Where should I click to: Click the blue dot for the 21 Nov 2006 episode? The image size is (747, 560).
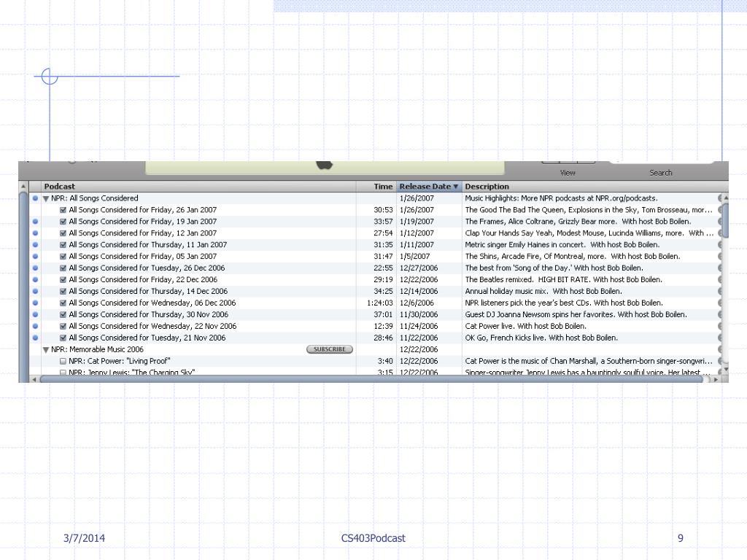tap(35, 338)
